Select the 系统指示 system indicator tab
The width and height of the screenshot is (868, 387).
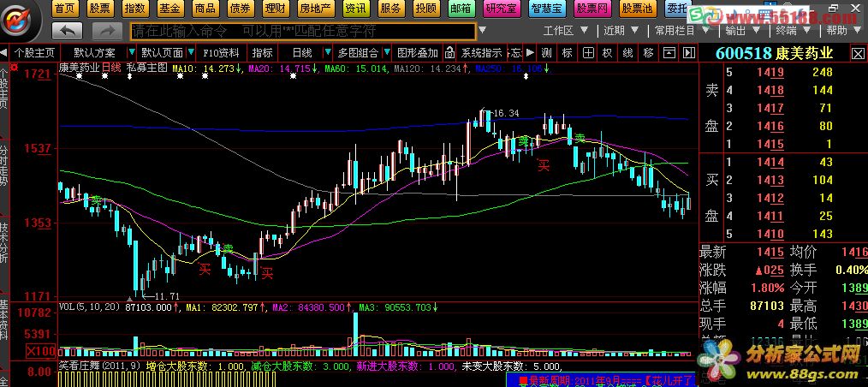click(x=481, y=53)
